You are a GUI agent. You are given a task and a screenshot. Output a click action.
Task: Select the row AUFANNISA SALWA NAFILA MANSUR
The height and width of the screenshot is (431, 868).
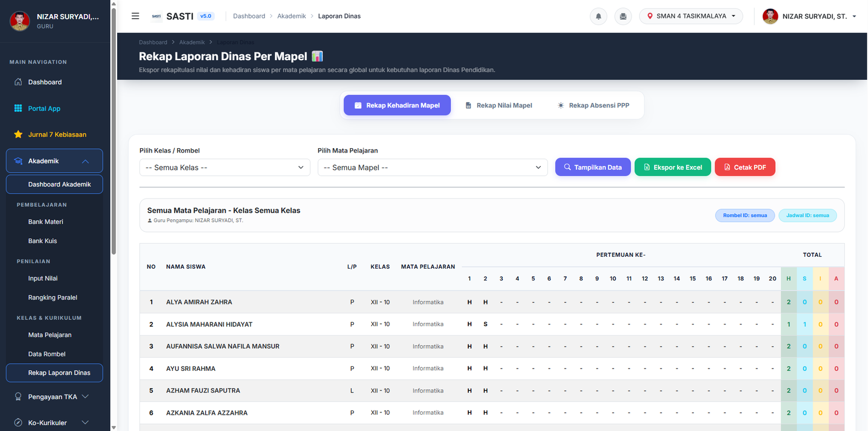pos(492,346)
